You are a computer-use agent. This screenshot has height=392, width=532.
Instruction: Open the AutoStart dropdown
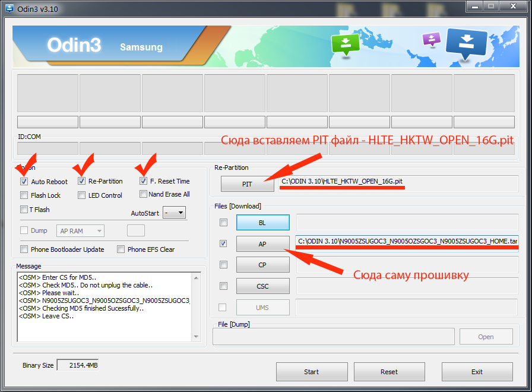(175, 213)
